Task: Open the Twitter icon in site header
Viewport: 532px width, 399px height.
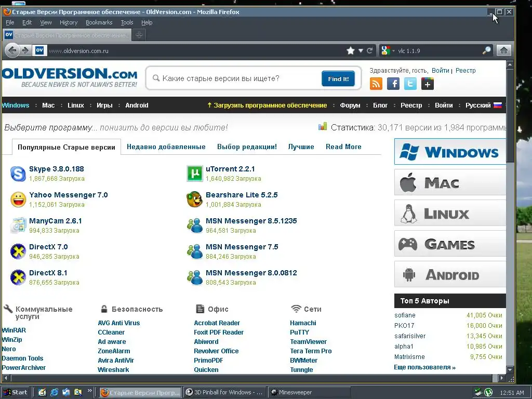Action: 410,84
